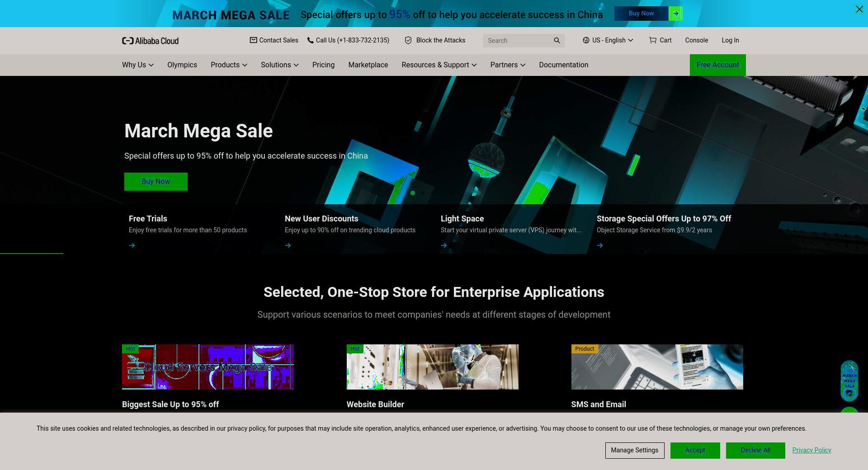868x470 pixels.
Task: Go to Marketplace
Action: (368, 65)
